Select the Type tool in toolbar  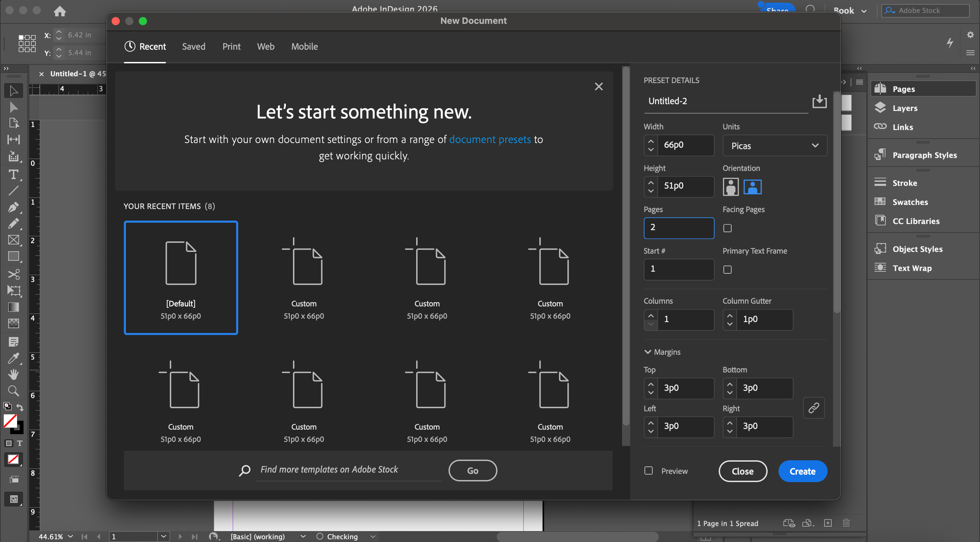coord(13,175)
